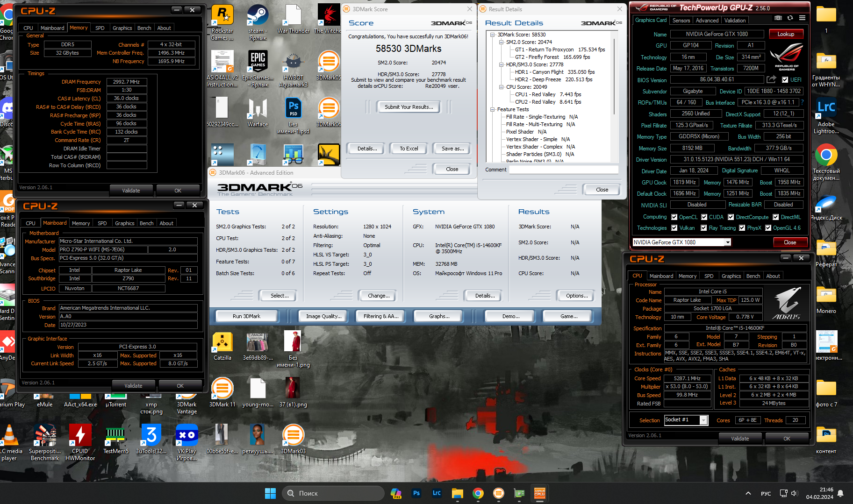Click the GPU-Z refresh icon
The height and width of the screenshot is (504, 853).
(790, 18)
